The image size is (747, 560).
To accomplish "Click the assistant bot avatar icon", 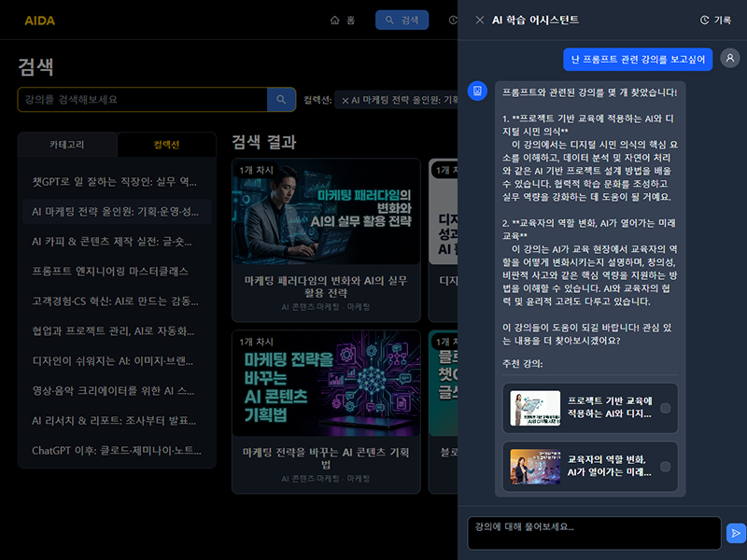I will pos(477,91).
